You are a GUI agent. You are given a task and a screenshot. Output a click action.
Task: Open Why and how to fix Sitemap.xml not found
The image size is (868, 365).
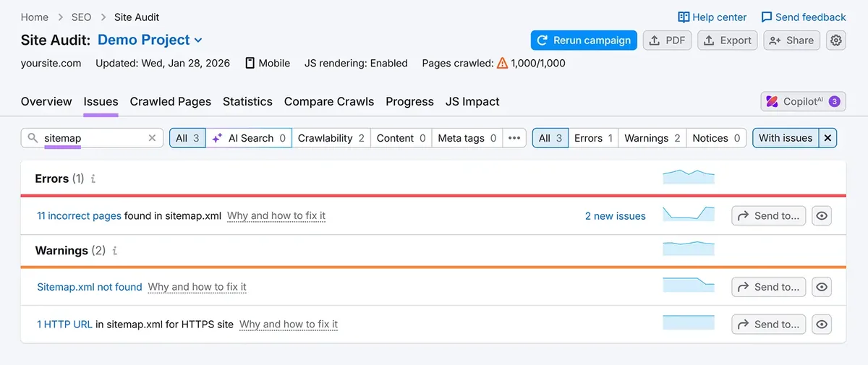(197, 287)
